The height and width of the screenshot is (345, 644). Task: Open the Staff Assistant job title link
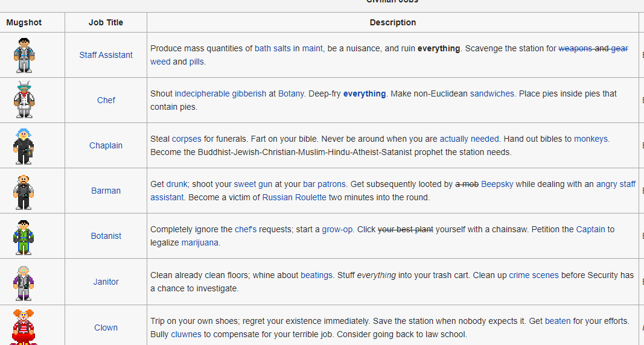[106, 55]
